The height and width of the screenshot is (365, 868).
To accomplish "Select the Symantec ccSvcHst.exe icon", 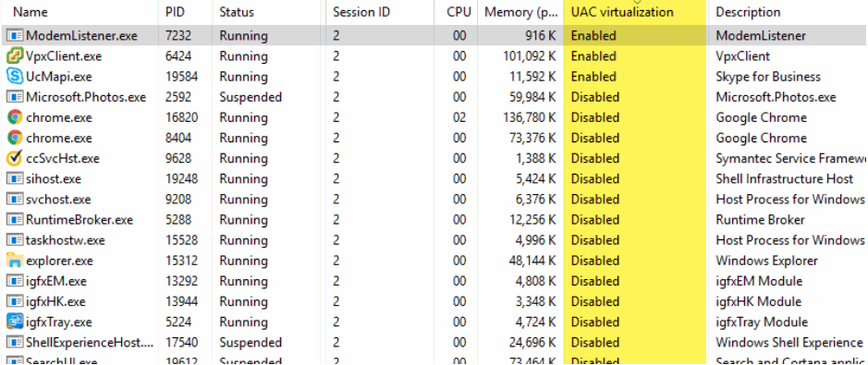I will tap(15, 158).
